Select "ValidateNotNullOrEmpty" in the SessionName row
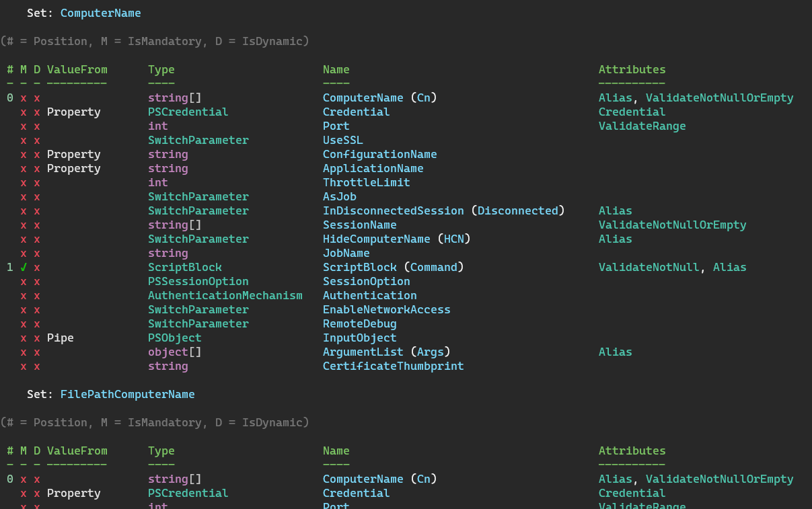The height and width of the screenshot is (509, 812). pos(673,225)
